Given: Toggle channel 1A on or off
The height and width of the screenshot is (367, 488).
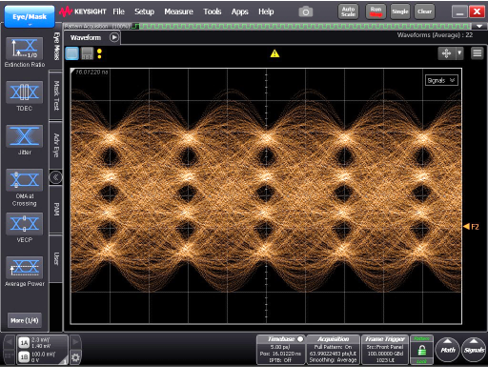Looking at the screenshot, I should (x=24, y=343).
